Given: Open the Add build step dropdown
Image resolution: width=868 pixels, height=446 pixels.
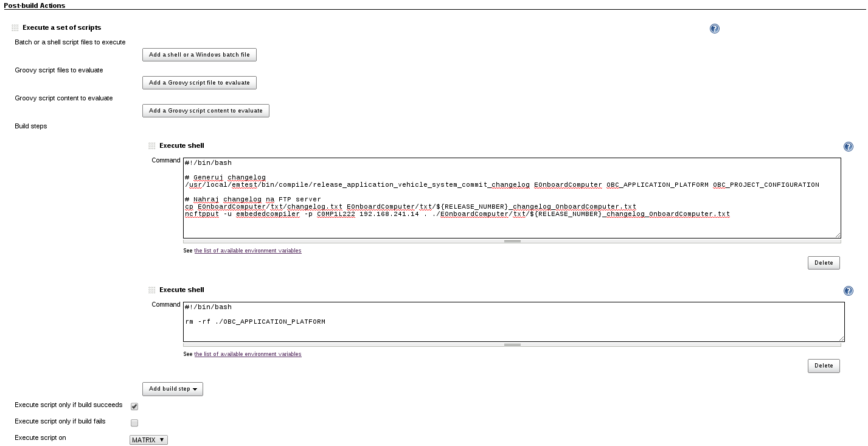Looking at the screenshot, I should (172, 388).
